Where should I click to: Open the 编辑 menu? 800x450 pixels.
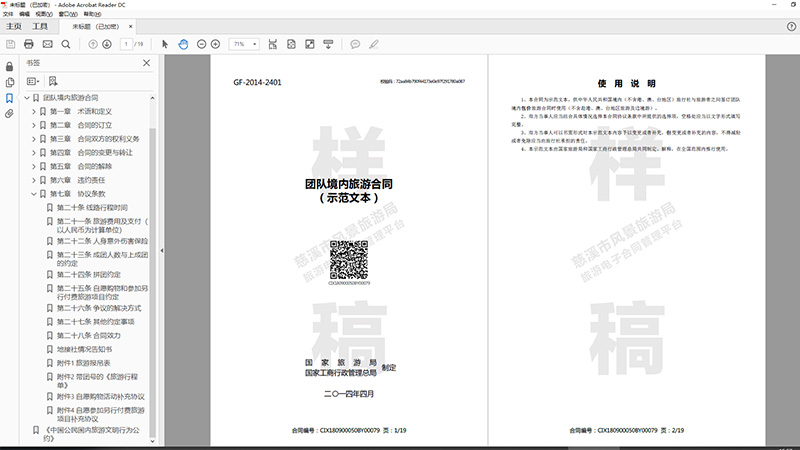(x=24, y=14)
